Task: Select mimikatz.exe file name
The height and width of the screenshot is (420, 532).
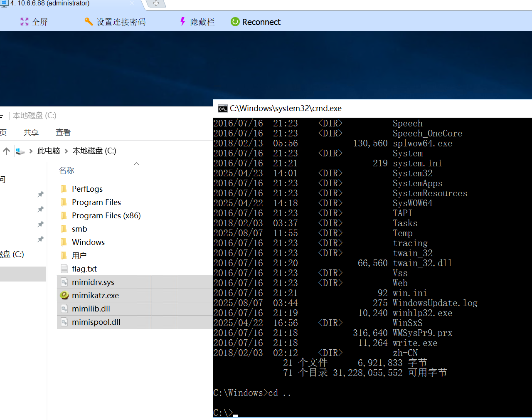Action: 95,295
